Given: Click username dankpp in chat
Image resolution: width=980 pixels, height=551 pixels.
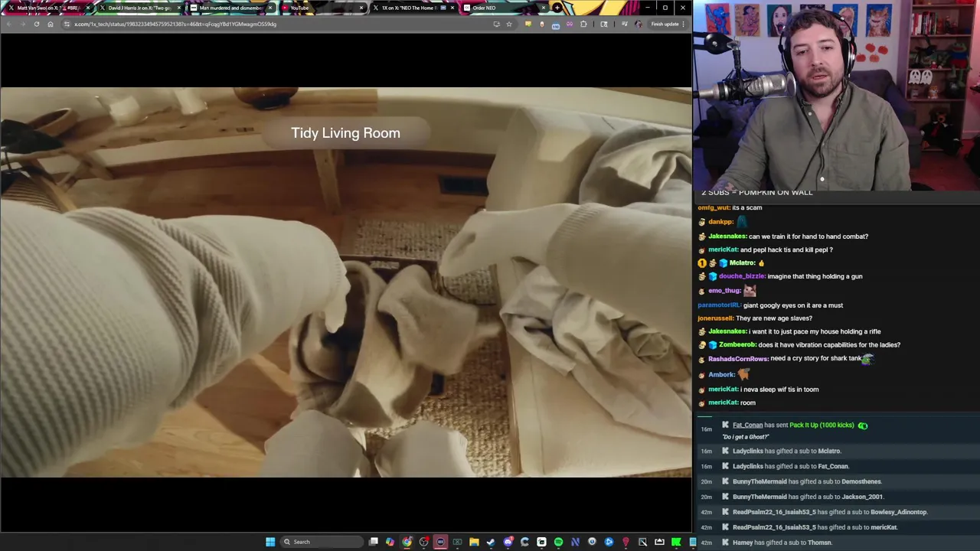Looking at the screenshot, I should click(720, 222).
